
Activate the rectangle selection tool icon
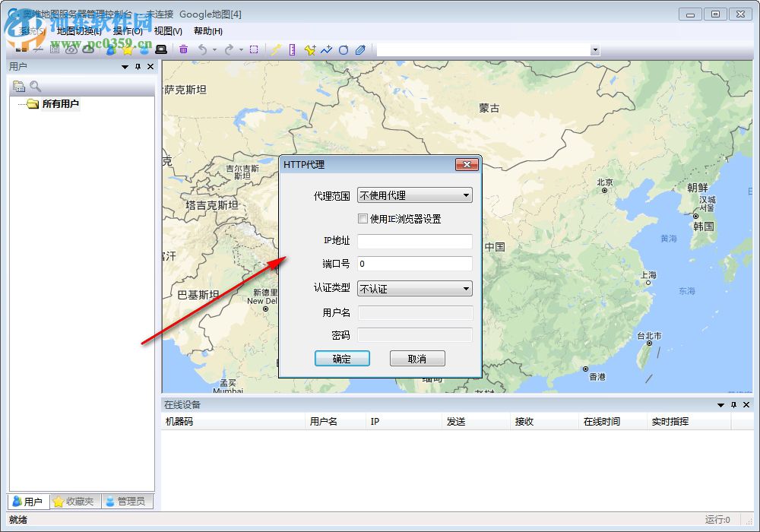point(254,49)
